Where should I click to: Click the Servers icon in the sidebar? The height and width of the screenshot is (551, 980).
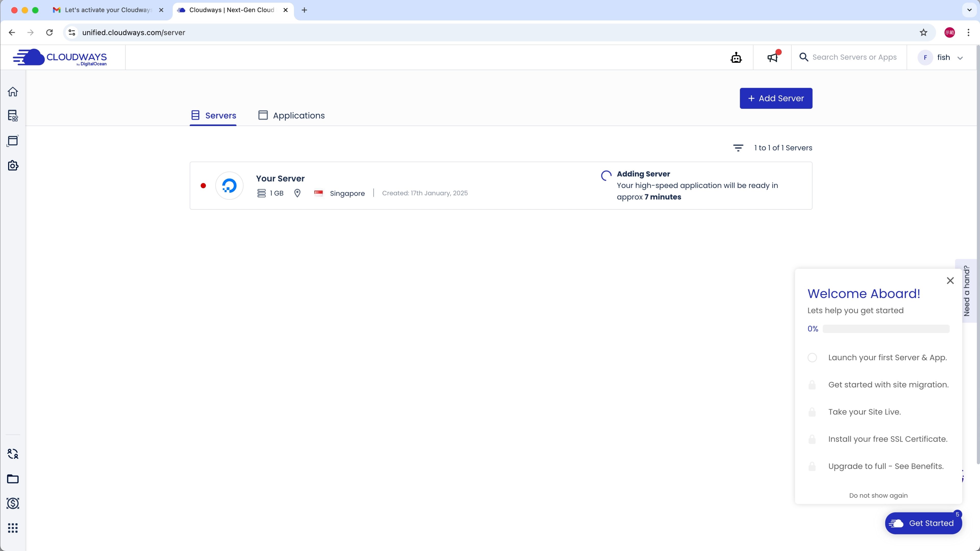13,116
